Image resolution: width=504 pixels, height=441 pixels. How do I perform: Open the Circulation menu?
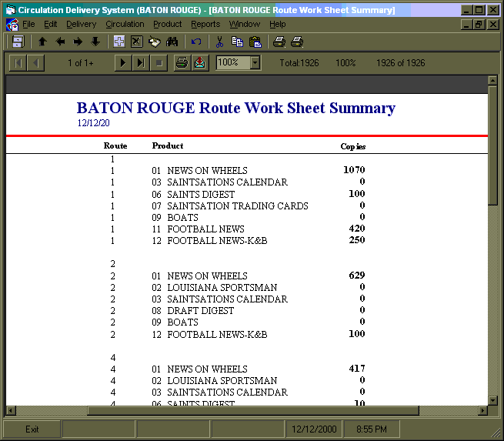point(125,24)
